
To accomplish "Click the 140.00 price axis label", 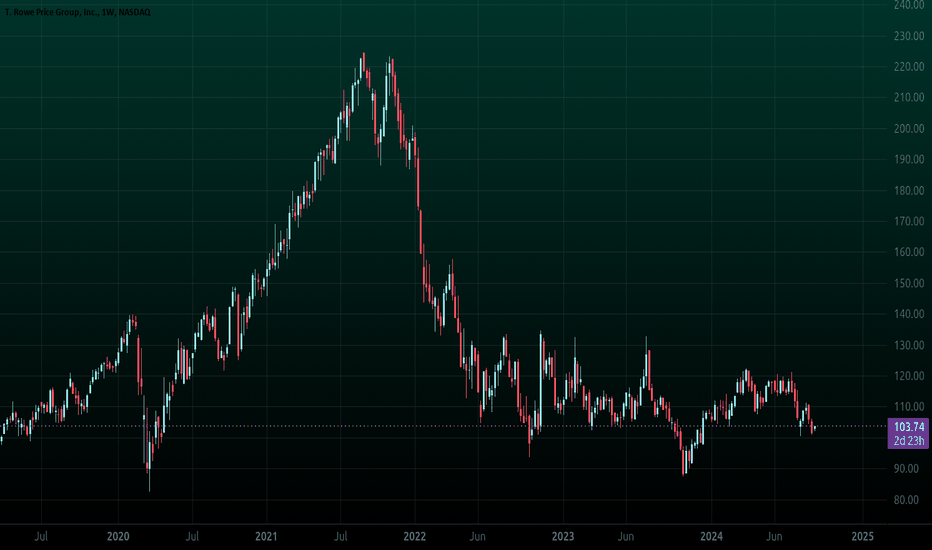I will 909,314.
